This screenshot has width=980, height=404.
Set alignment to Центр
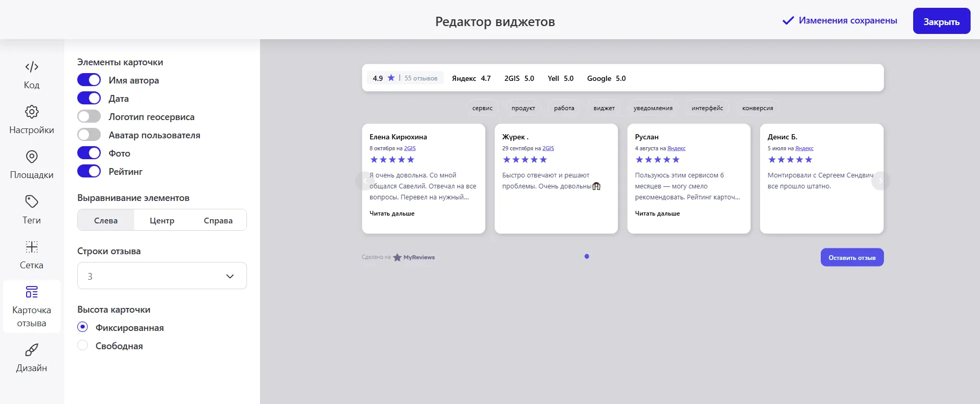click(162, 220)
